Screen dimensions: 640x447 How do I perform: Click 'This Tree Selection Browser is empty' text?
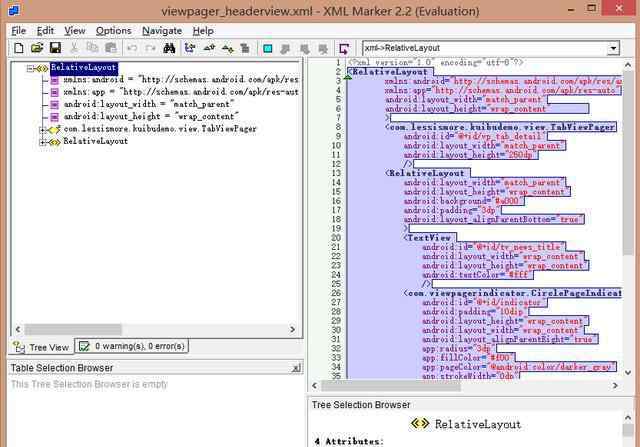(89, 384)
